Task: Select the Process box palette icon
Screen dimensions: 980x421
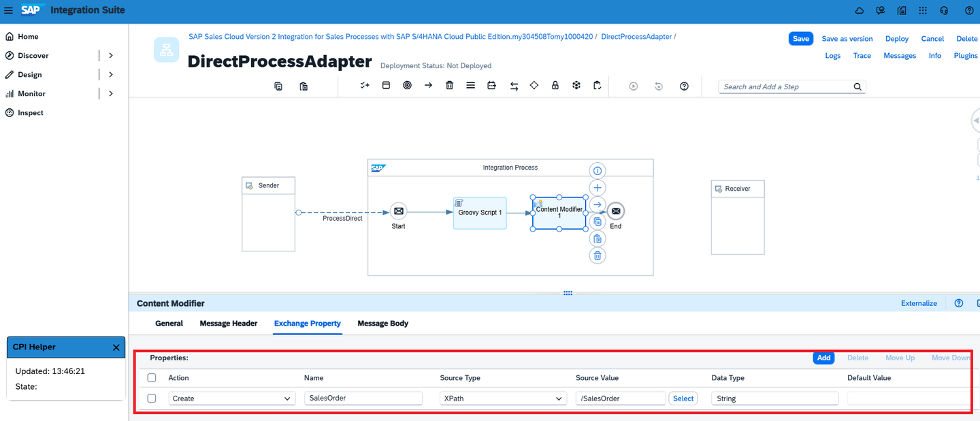Action: click(x=386, y=85)
